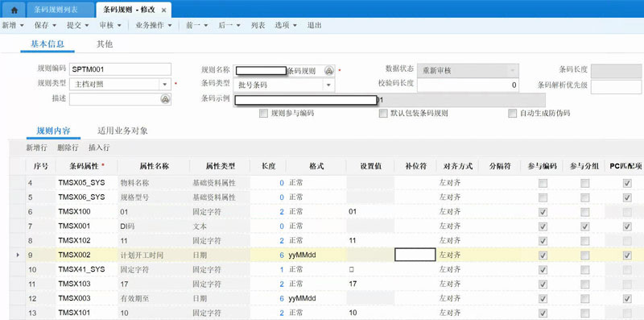Enable the 规则参与编码 checkbox
Image resolution: width=644 pixels, height=320 pixels.
point(264,114)
